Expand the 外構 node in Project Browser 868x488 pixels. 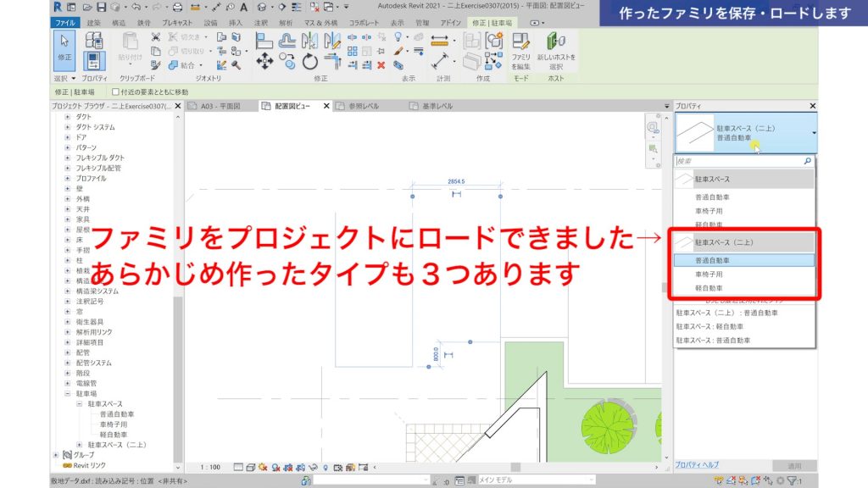(x=67, y=198)
